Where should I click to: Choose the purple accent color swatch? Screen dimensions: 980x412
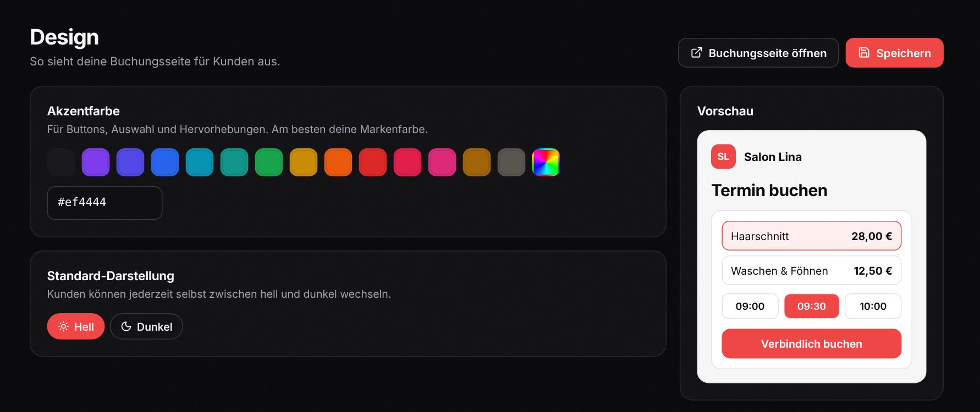click(x=96, y=162)
